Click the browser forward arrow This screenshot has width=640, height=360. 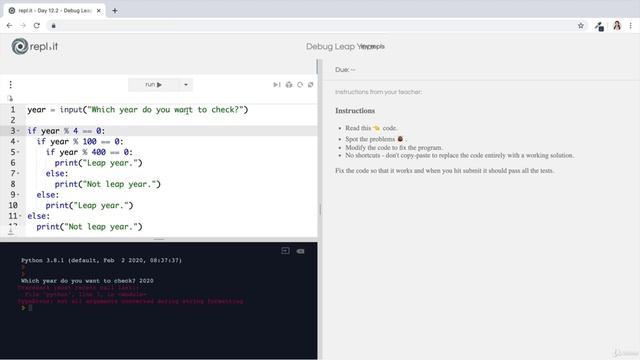[x=23, y=25]
